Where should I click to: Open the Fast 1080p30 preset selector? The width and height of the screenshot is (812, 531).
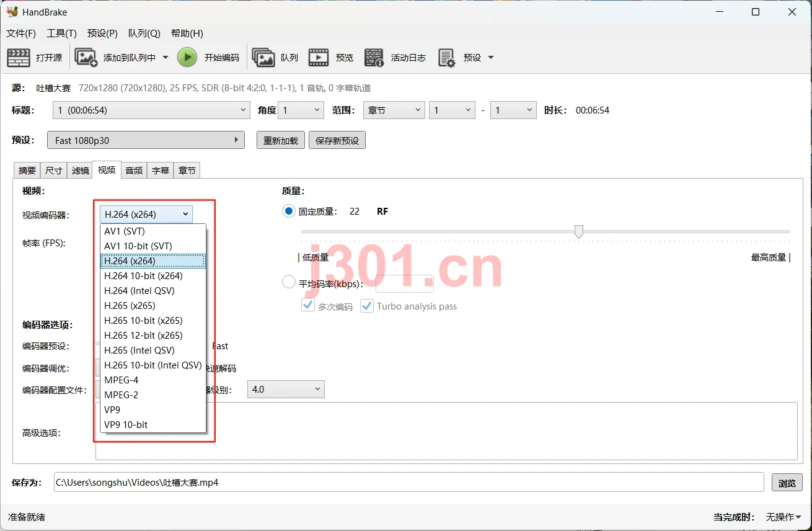[x=146, y=140]
